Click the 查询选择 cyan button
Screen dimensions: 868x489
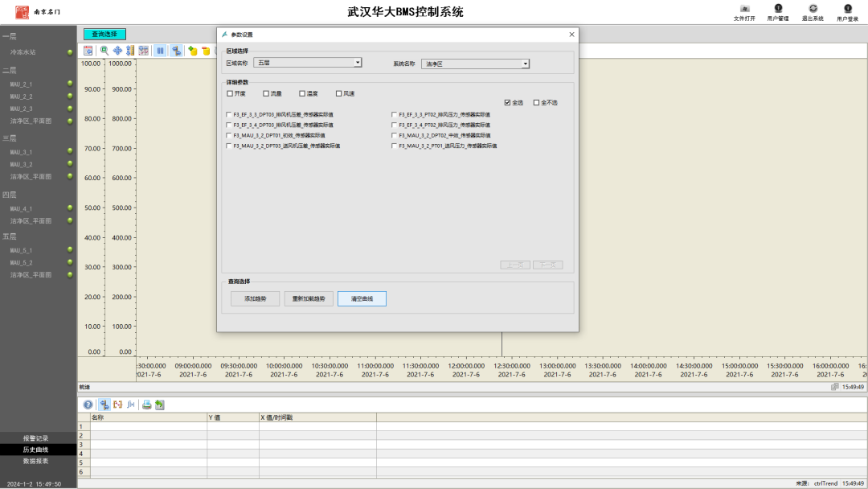tap(104, 35)
